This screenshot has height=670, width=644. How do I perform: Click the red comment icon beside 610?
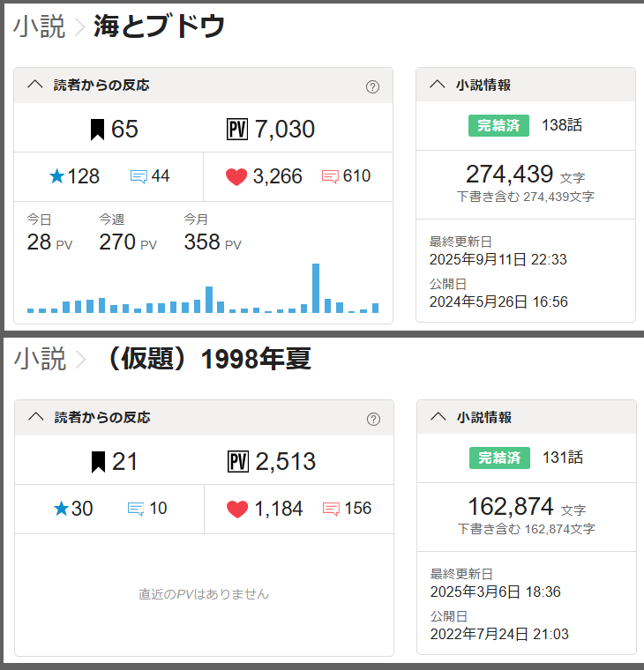[331, 176]
